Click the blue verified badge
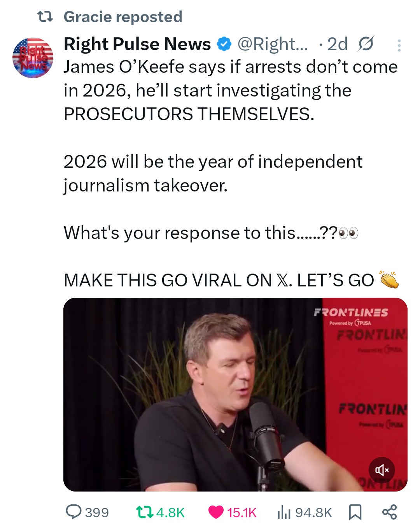Viewport: 420px width, 525px height. [224, 44]
